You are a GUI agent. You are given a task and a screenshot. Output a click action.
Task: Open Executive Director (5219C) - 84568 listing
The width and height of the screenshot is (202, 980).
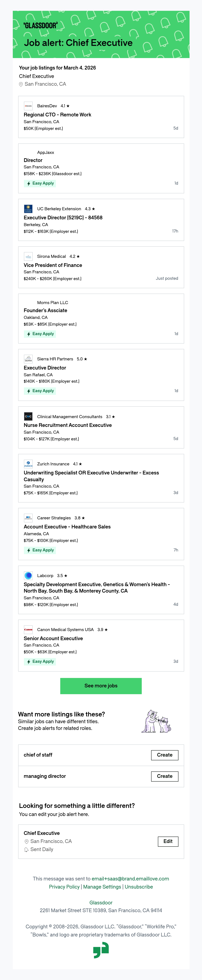click(x=63, y=218)
